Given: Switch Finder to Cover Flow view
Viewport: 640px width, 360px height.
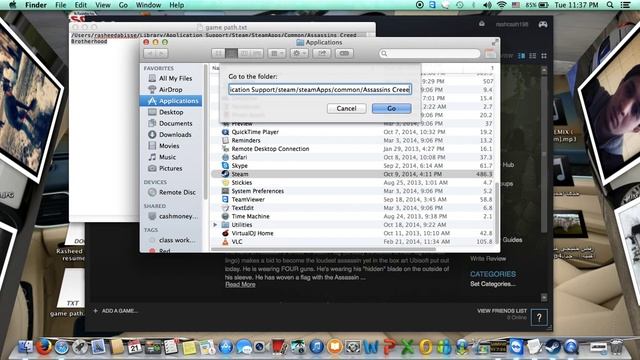Looking at the screenshot, I should pos(257,53).
